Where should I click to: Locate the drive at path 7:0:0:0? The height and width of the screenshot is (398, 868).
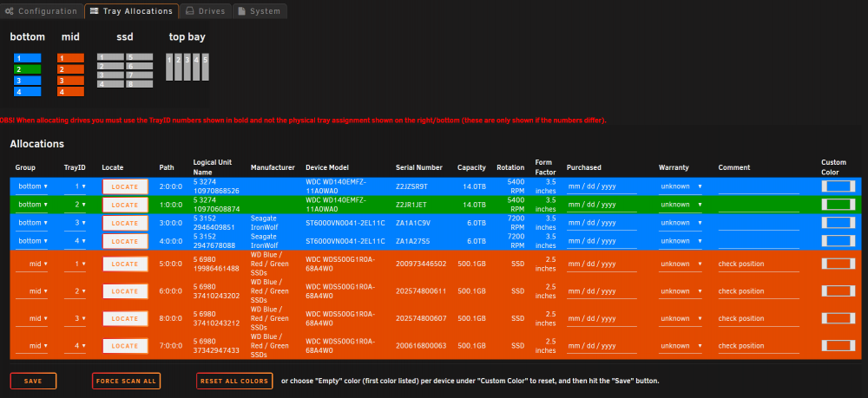[125, 346]
